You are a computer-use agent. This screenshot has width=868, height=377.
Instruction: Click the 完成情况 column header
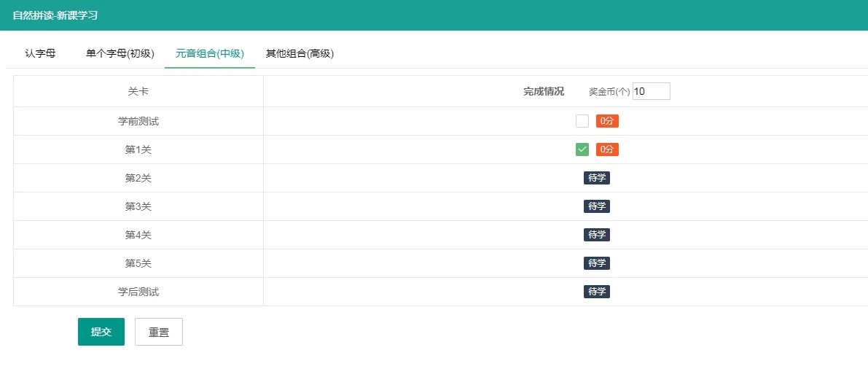click(x=544, y=92)
